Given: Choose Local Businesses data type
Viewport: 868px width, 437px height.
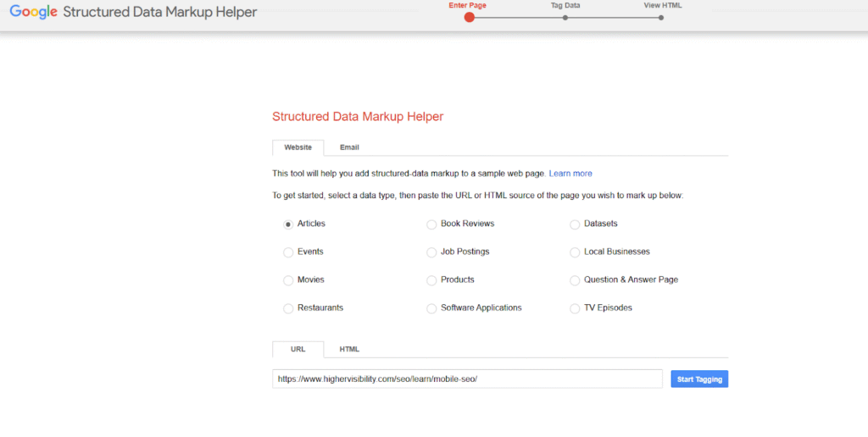Looking at the screenshot, I should (x=576, y=252).
